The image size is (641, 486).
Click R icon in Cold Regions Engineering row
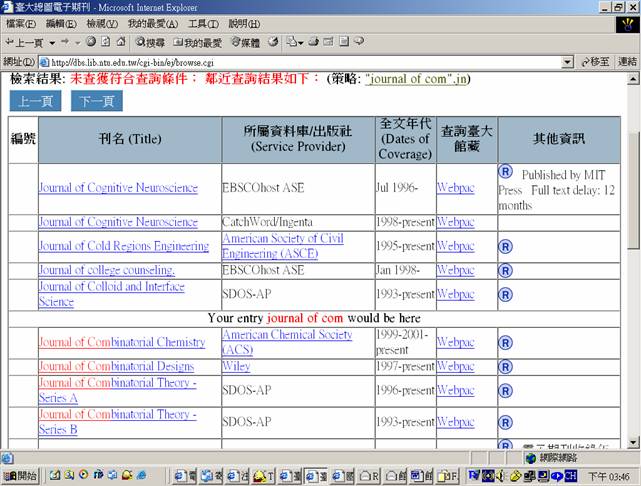coord(505,246)
